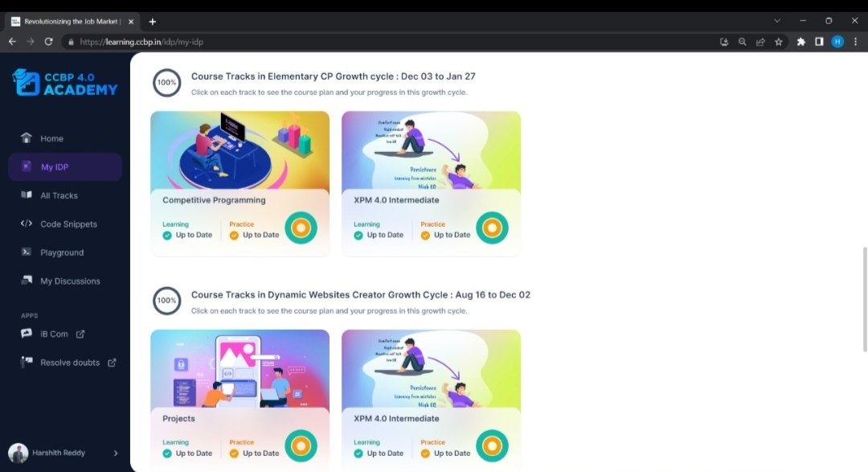Click the CCBP 4.0 Academy logo
The width and height of the screenshot is (868, 472).
click(x=65, y=83)
